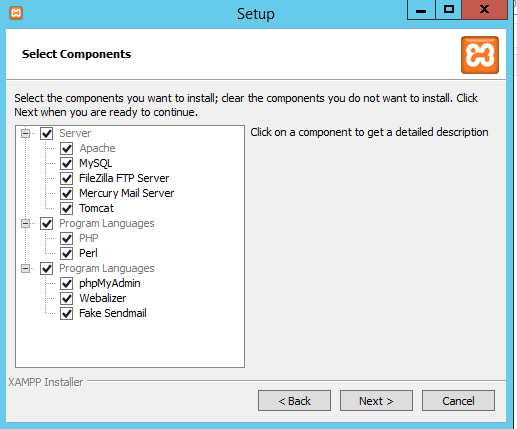The image size is (517, 429).
Task: Uncheck the phpMyAdmin checkbox
Action: click(67, 283)
